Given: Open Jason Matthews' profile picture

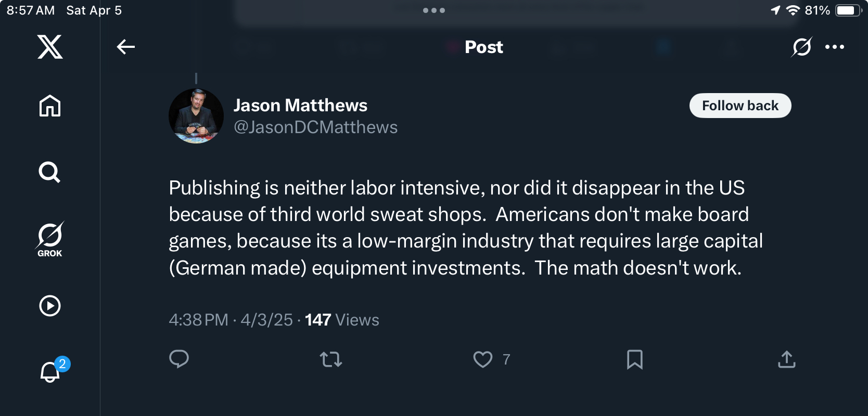Looking at the screenshot, I should click(196, 116).
